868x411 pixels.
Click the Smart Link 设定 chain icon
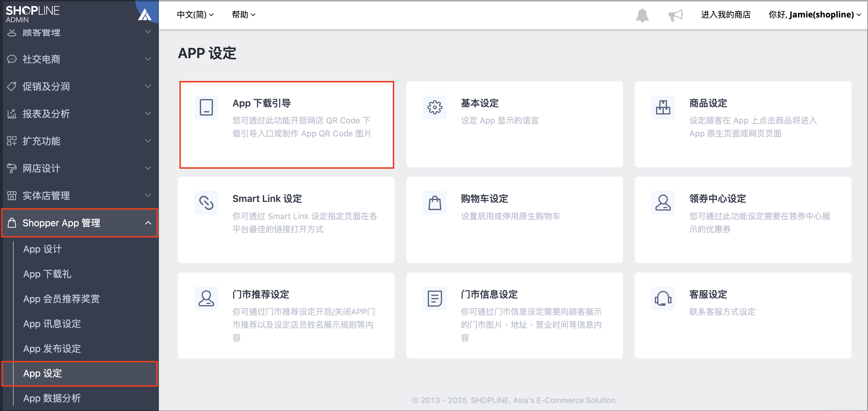tap(206, 203)
